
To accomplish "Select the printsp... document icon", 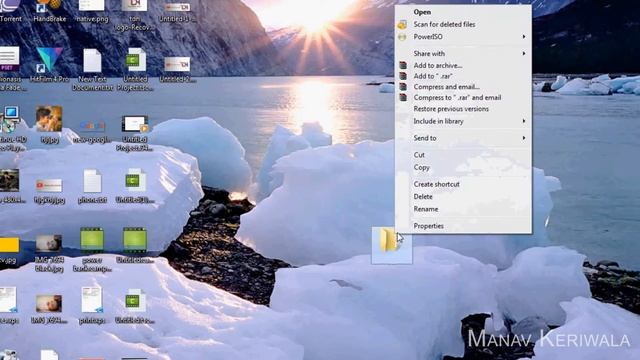I will (92, 305).
